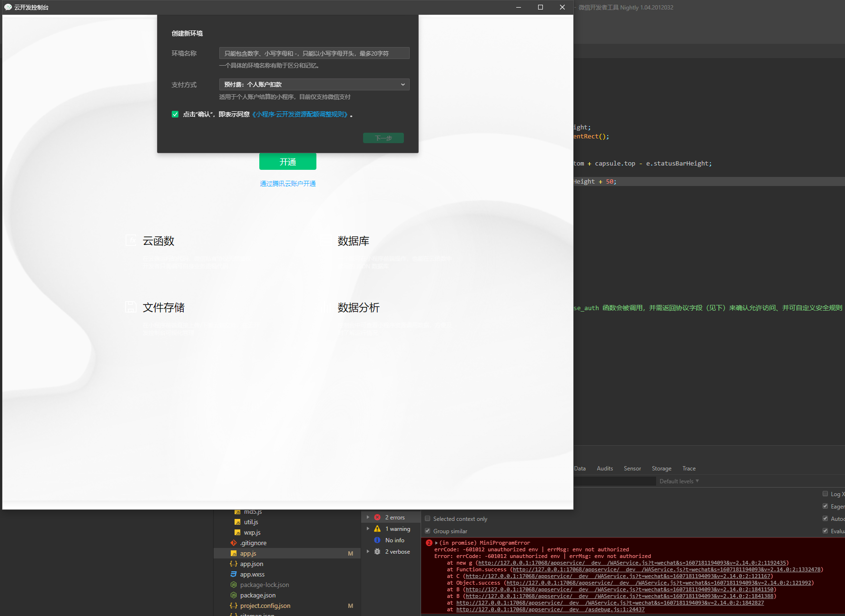Viewport: 845px width, 616px height.
Task: Expand the 2 errors group
Action: point(368,518)
